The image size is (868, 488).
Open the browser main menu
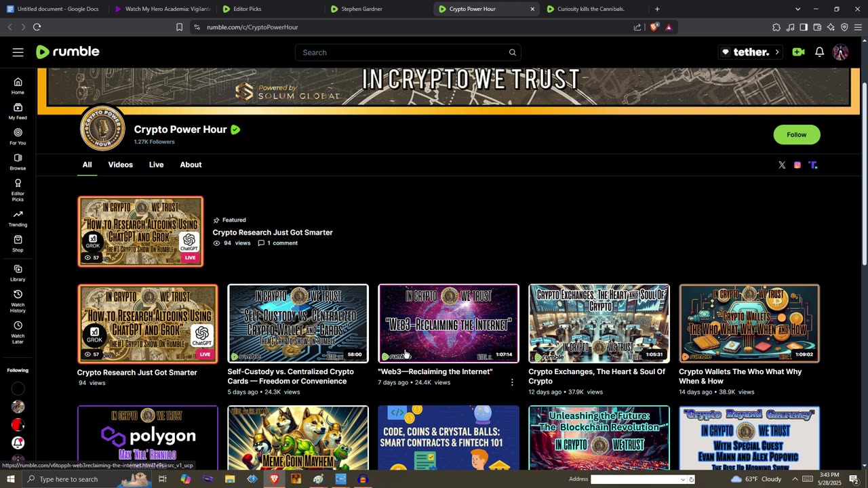[859, 27]
